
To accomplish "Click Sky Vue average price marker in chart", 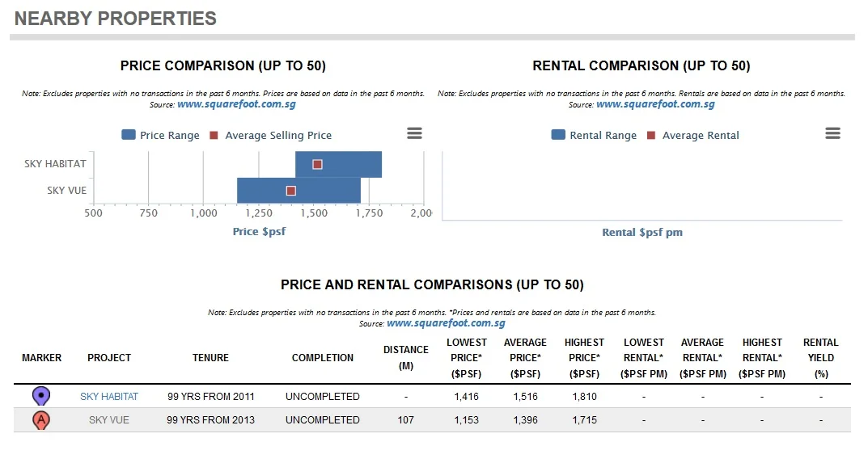I will pos(290,191).
